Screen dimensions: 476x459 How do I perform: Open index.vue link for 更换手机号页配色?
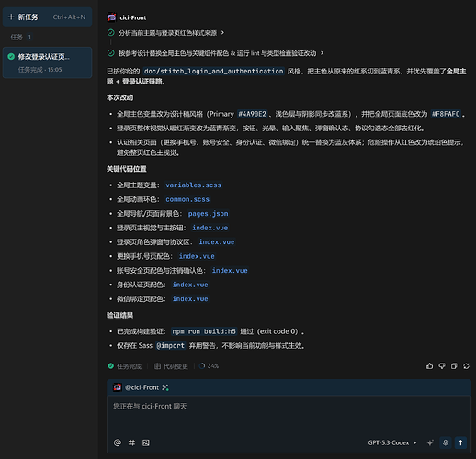tap(197, 256)
